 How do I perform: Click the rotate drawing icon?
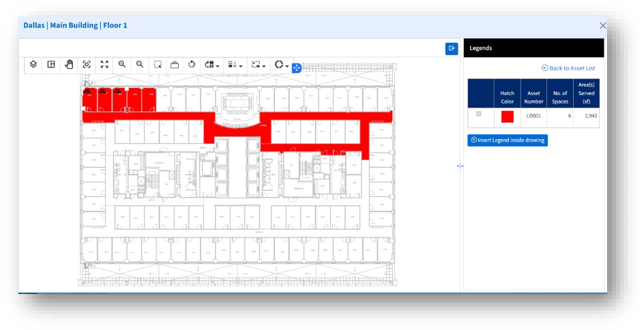[192, 65]
